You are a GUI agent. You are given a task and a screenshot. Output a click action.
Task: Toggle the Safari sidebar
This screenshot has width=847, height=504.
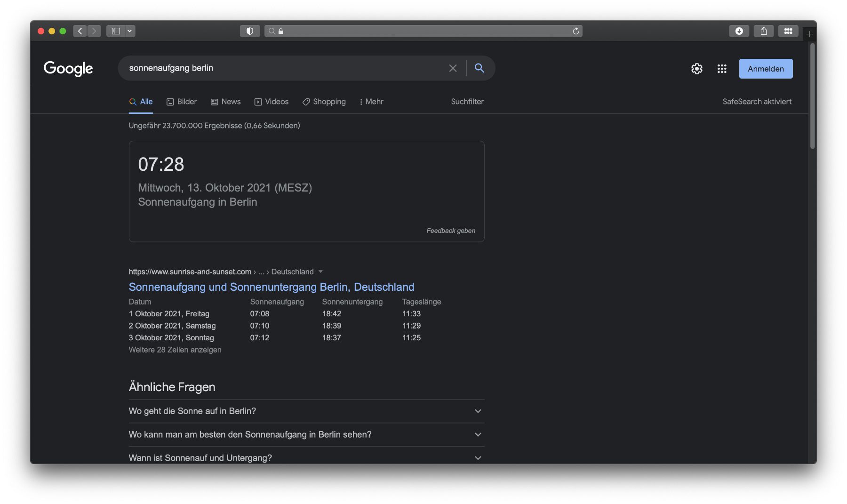click(x=116, y=31)
